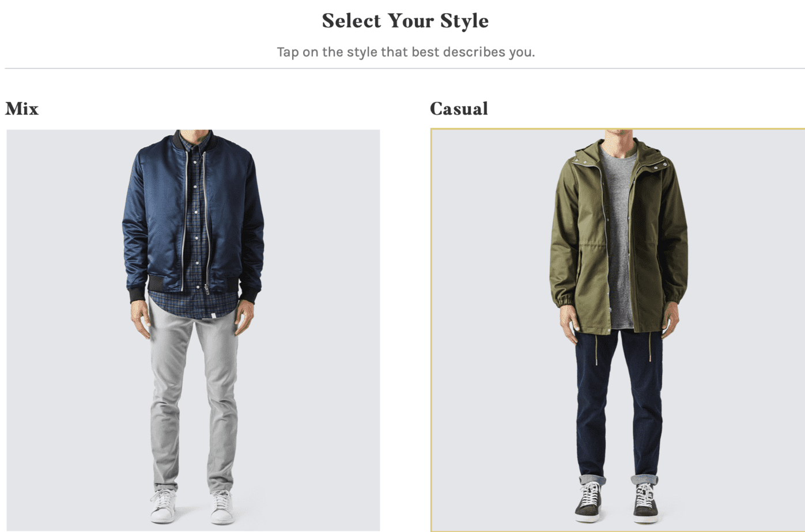Click the Mix style label
The width and height of the screenshot is (805, 532).
[22, 108]
